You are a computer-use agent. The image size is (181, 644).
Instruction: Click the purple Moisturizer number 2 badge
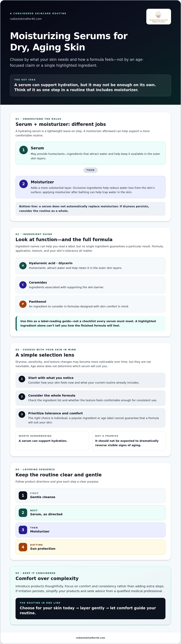pos(24,184)
